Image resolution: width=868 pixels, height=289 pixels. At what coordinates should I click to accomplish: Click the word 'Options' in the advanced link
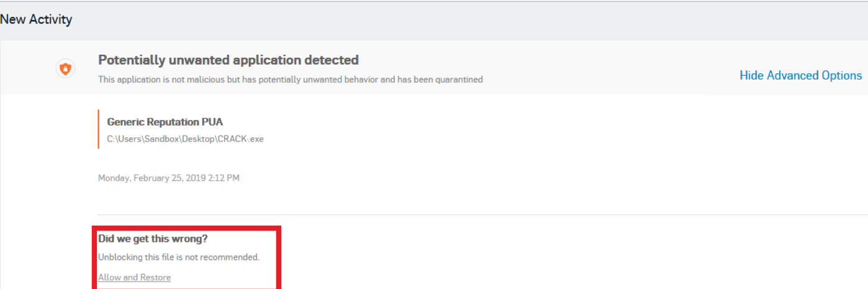click(x=841, y=75)
